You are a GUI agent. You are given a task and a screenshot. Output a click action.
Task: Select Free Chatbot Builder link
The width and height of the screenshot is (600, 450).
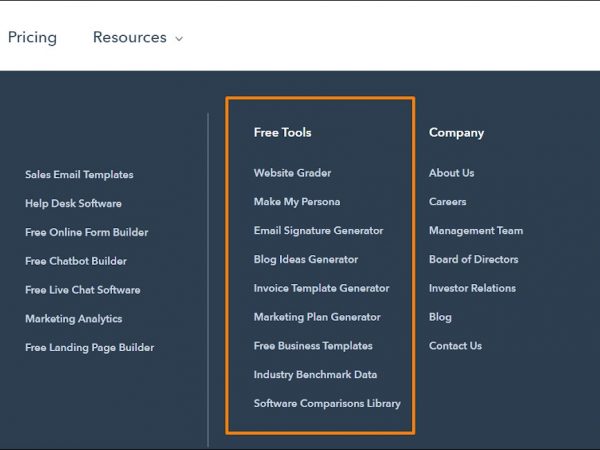[x=76, y=262]
